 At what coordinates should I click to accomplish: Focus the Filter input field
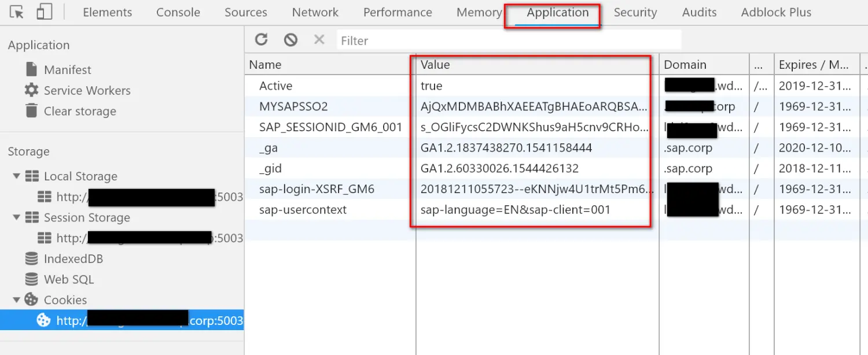pyautogui.click(x=509, y=40)
